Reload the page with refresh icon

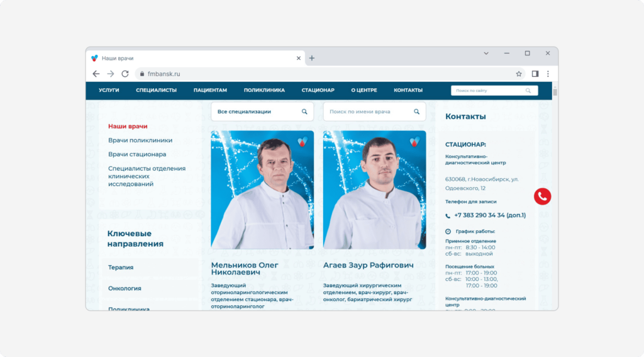[x=125, y=74]
